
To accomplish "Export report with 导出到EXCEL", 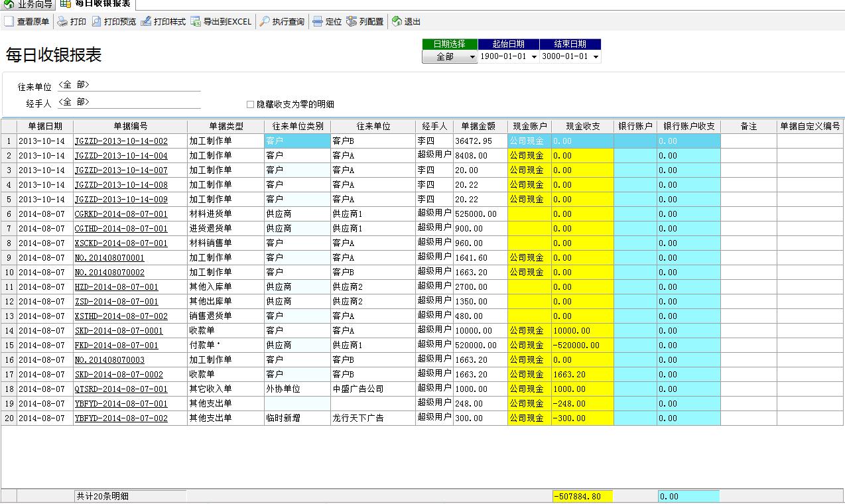I will point(196,22).
